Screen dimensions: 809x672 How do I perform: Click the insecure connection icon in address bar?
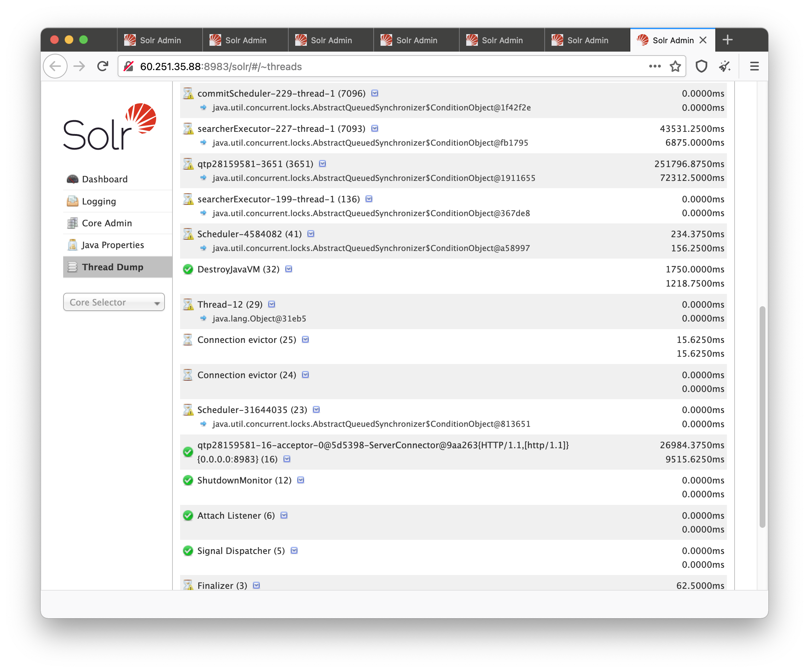pyautogui.click(x=129, y=66)
